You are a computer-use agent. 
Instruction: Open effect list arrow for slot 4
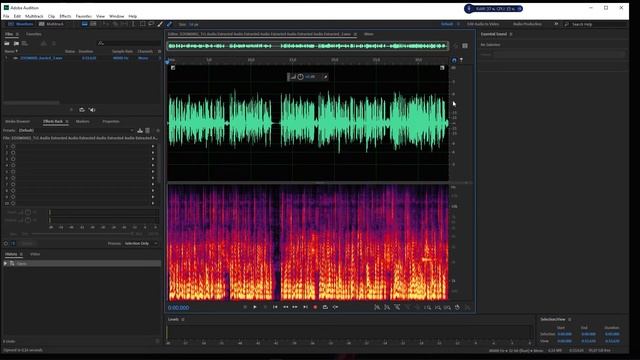pyautogui.click(x=153, y=165)
